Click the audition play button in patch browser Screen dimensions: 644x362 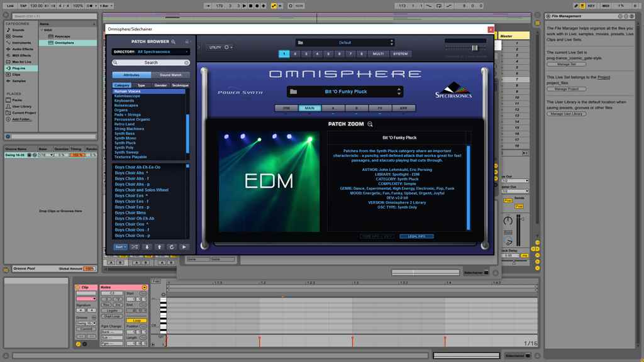[184, 247]
